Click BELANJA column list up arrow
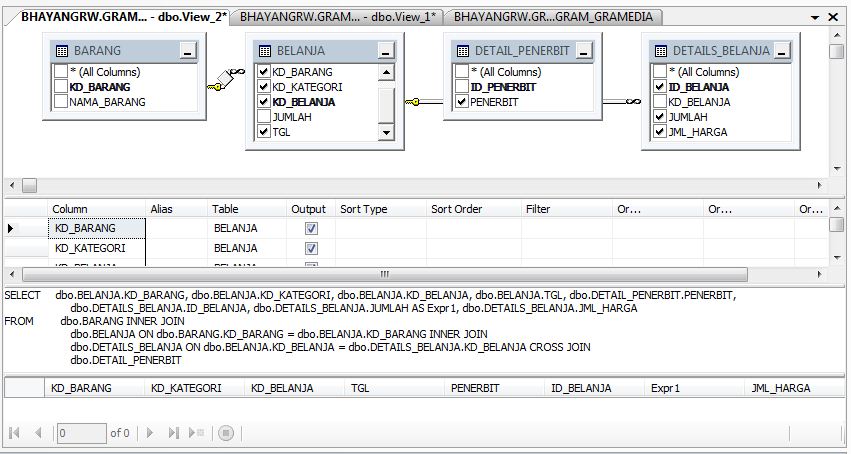851x454 pixels. [386, 72]
